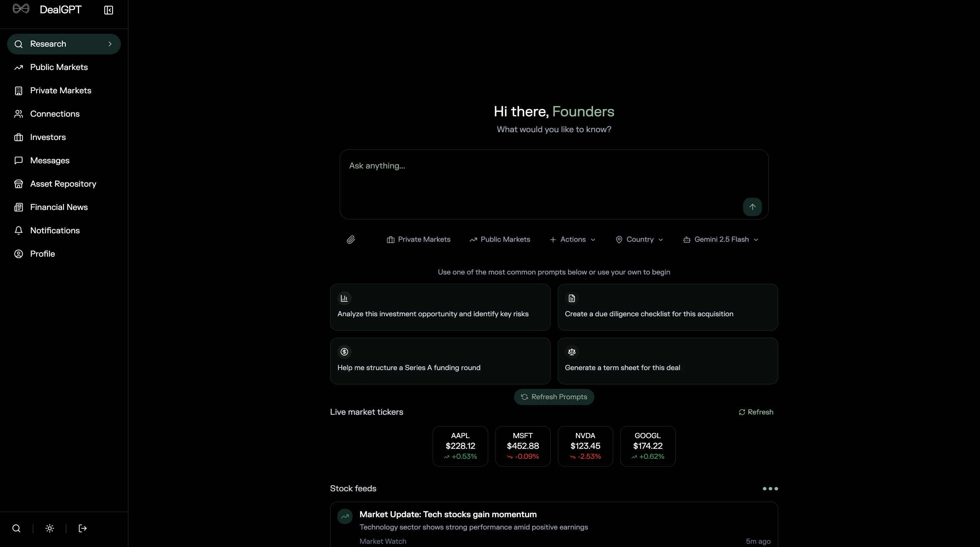Image resolution: width=980 pixels, height=547 pixels.
Task: Click the paperclip attachment icon
Action: click(351, 239)
